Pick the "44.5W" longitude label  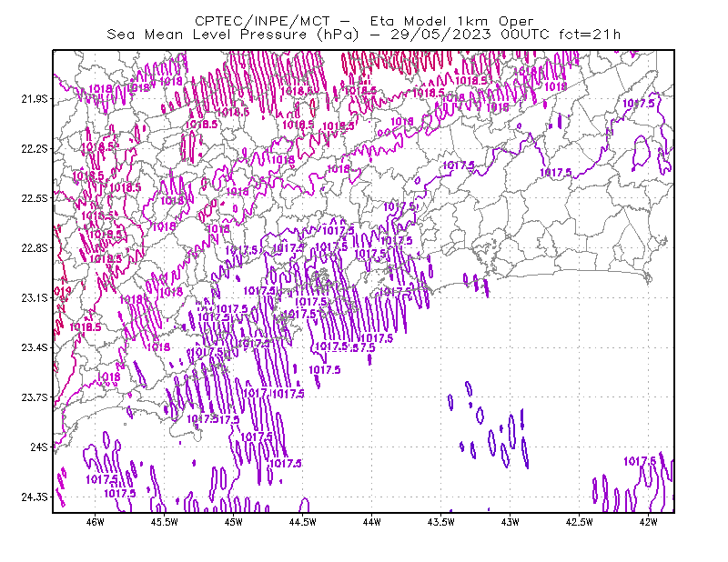[303, 522]
